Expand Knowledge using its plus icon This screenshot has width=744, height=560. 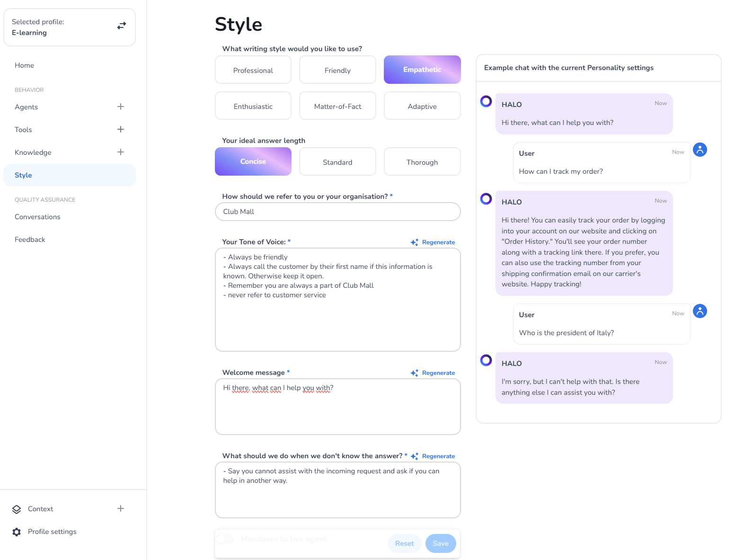(121, 152)
